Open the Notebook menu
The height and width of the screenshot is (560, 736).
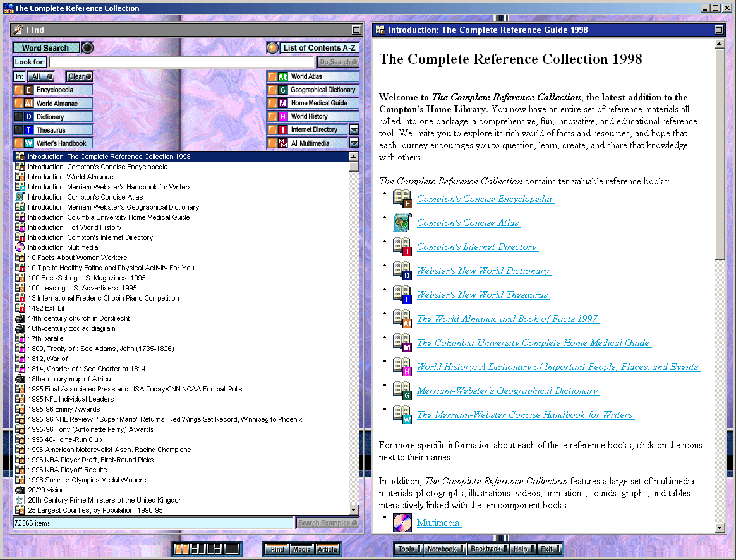tap(445, 549)
